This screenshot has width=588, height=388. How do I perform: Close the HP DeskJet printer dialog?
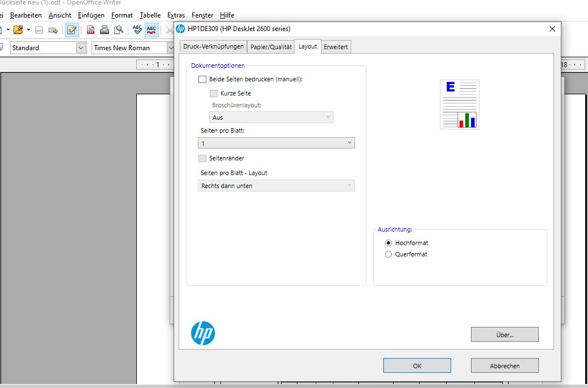tap(552, 29)
